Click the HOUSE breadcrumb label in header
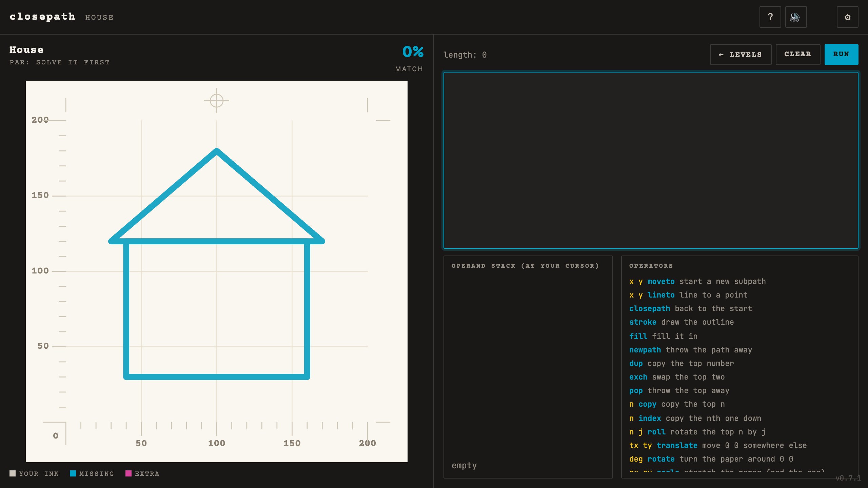868x488 pixels. (99, 17)
